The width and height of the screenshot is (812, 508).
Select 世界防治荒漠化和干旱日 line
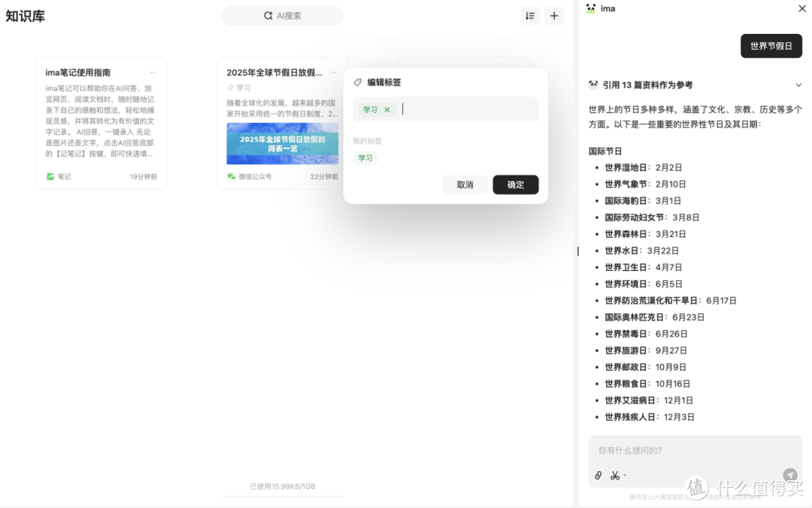click(x=671, y=300)
